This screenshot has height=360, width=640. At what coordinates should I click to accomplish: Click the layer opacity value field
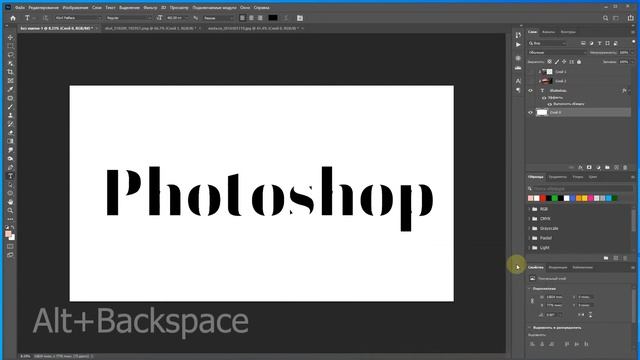coord(624,53)
